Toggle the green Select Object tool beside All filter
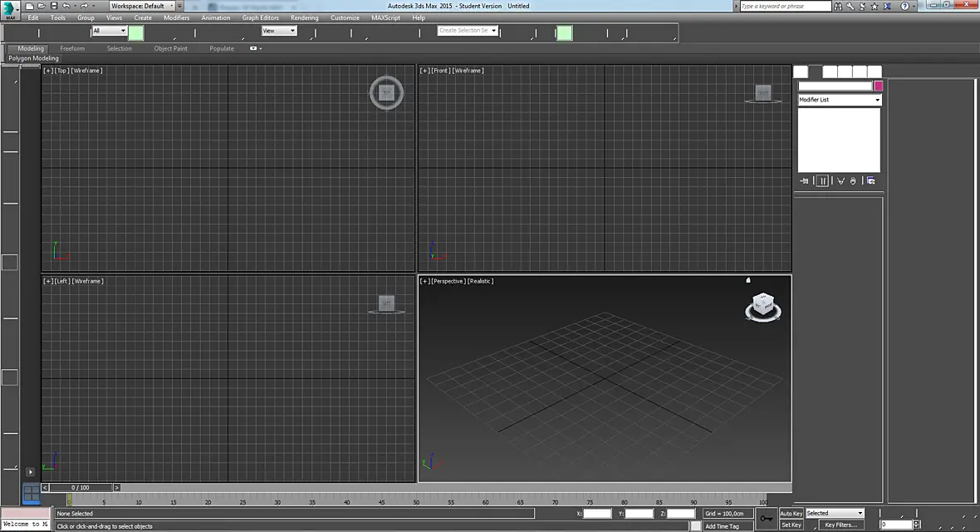This screenshot has height=532, width=980. (135, 32)
